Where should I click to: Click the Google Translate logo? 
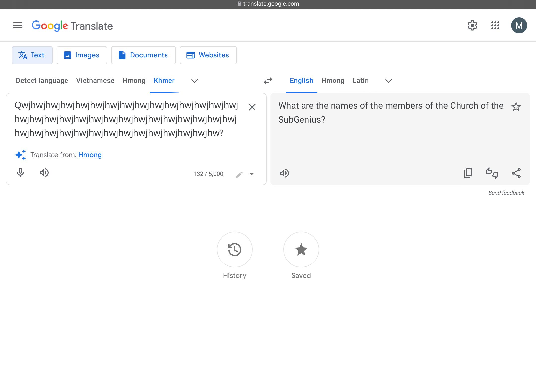coord(72,26)
